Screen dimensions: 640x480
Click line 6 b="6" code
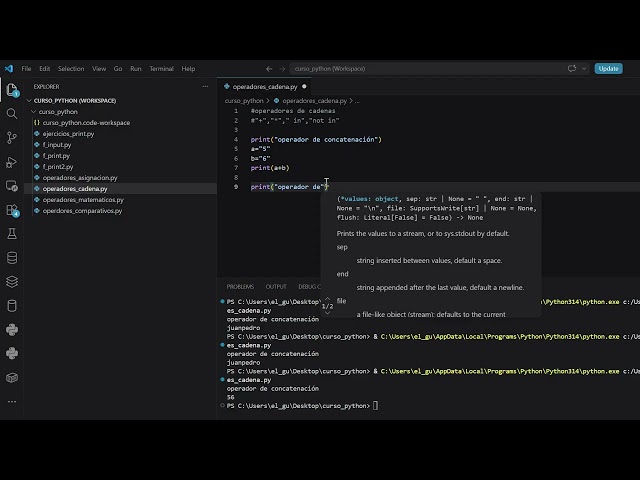coord(260,158)
